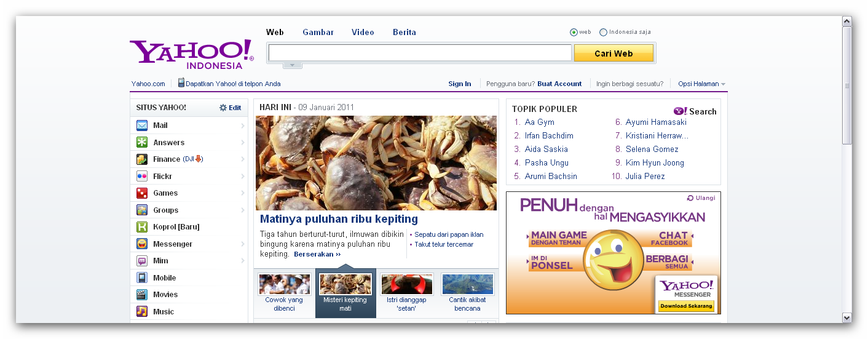Viewport: 868px width, 339px height.
Task: Expand the Answers row chevron
Action: (243, 142)
